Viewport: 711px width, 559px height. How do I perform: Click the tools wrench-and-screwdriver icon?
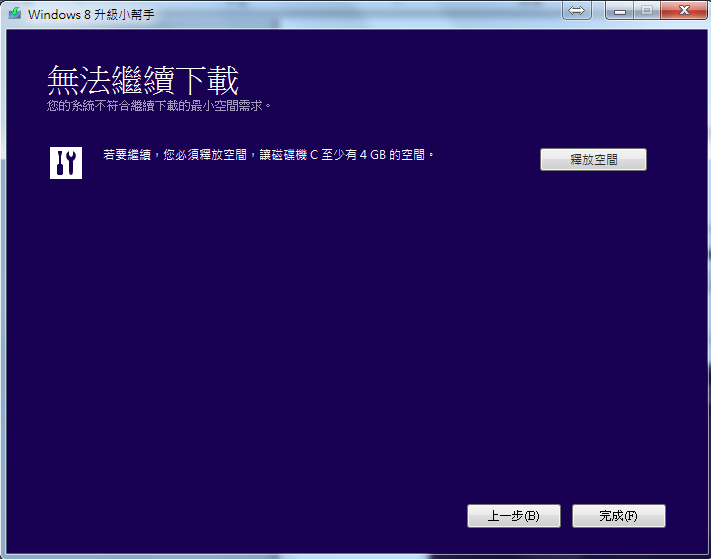(66, 163)
